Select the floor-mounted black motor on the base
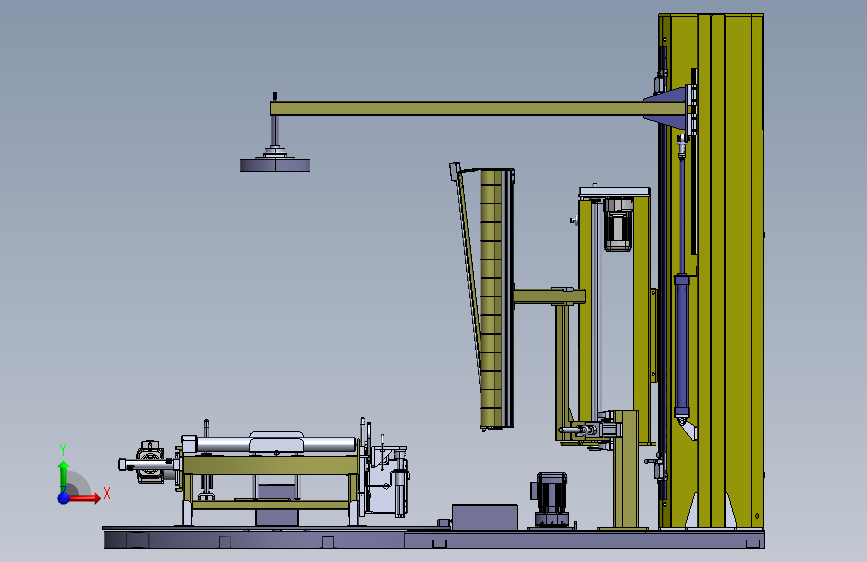Screen dimensions: 867x562 pos(551,499)
